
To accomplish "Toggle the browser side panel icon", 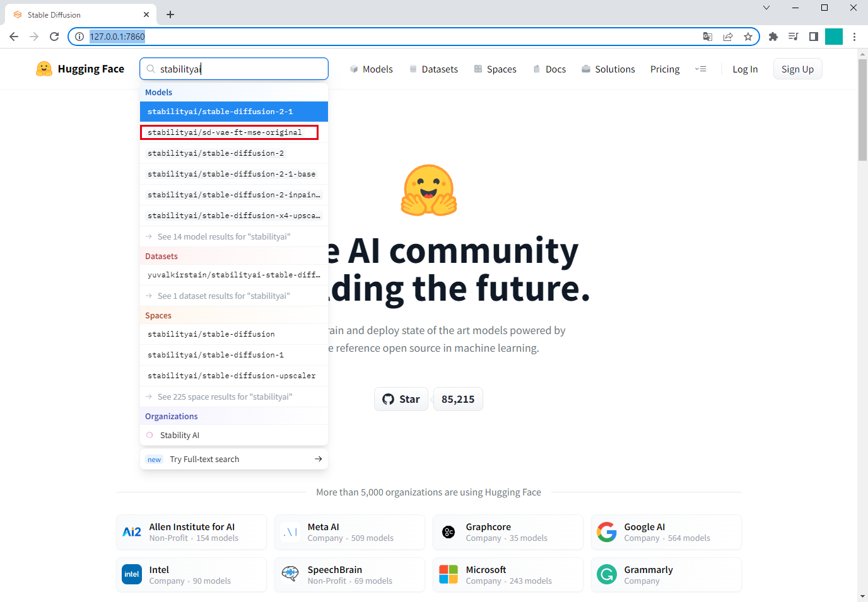I will 814,37.
